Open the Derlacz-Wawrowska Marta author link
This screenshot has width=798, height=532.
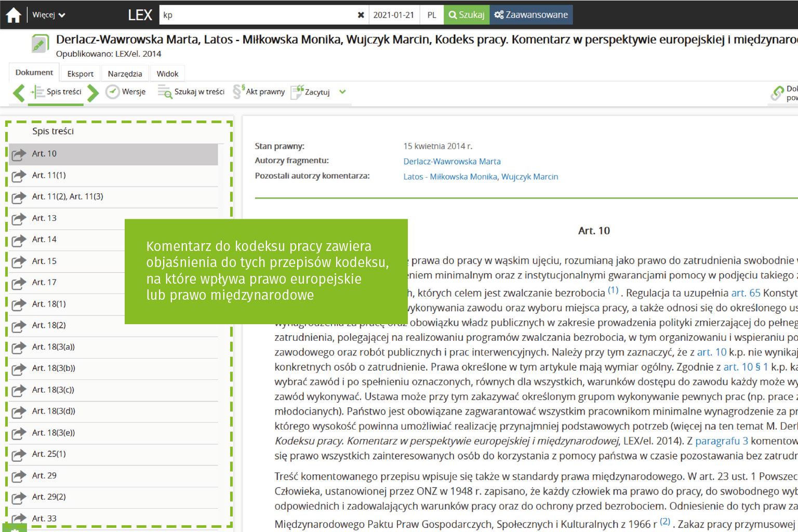[451, 162]
